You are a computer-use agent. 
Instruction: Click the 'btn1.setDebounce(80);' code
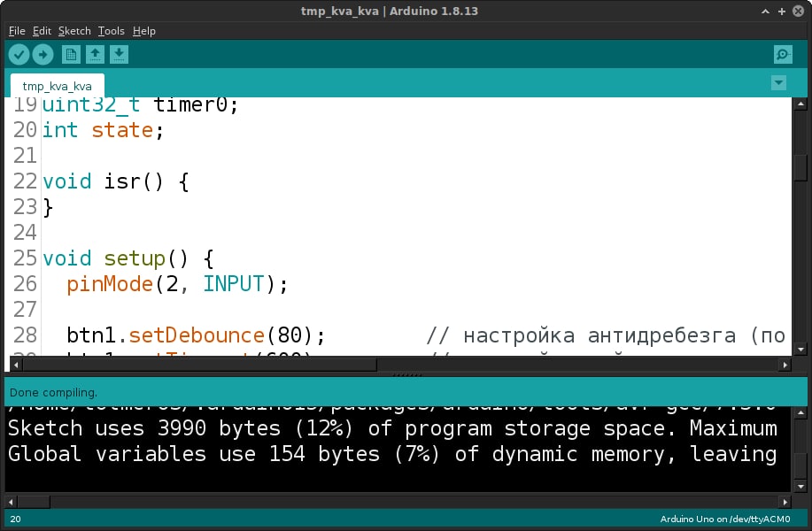point(196,335)
